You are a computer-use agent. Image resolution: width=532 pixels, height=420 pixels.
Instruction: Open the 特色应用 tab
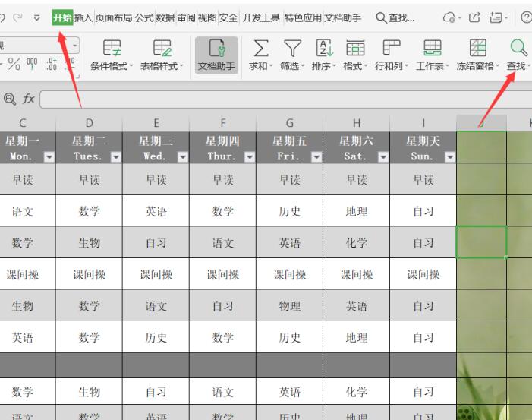pyautogui.click(x=303, y=17)
